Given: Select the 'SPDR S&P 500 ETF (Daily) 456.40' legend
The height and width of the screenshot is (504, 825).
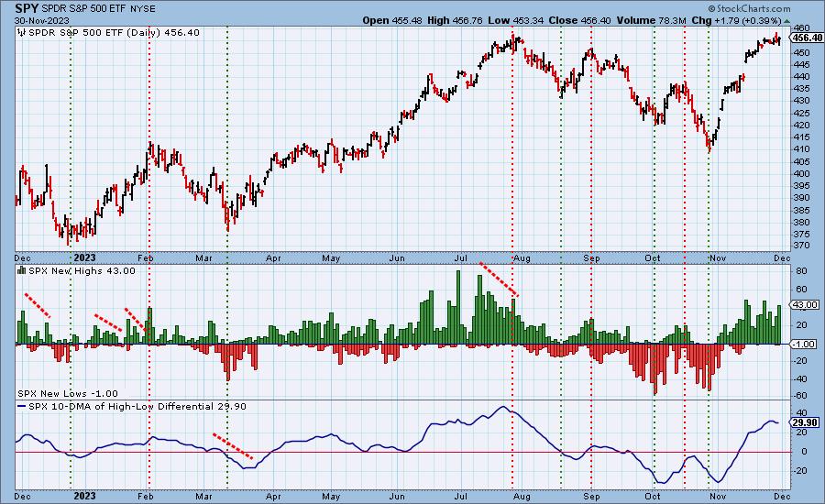Looking at the screenshot, I should 114,33.
